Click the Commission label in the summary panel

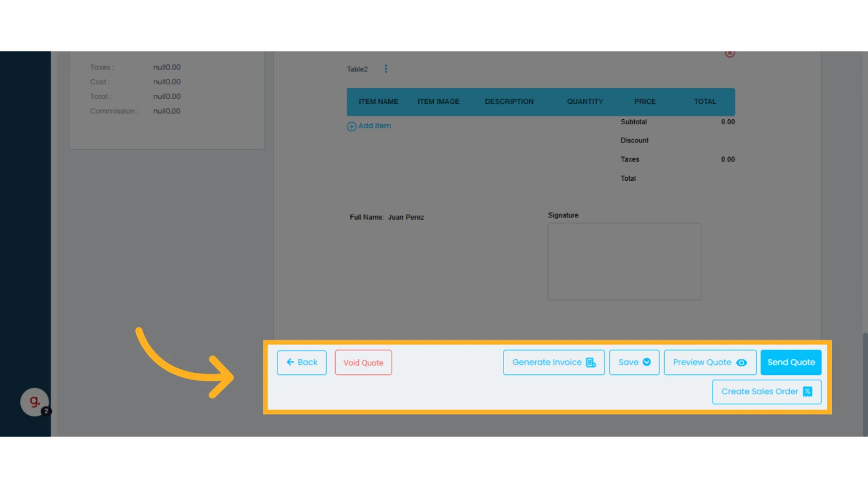[x=114, y=111]
